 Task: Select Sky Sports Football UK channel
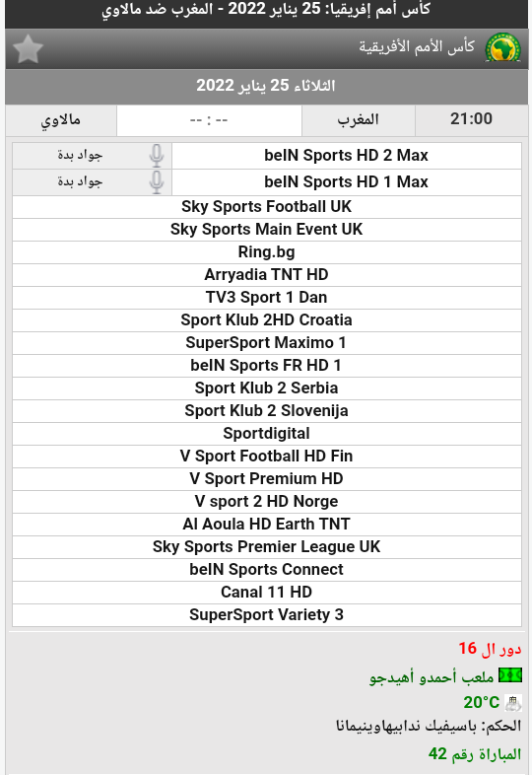point(267,207)
